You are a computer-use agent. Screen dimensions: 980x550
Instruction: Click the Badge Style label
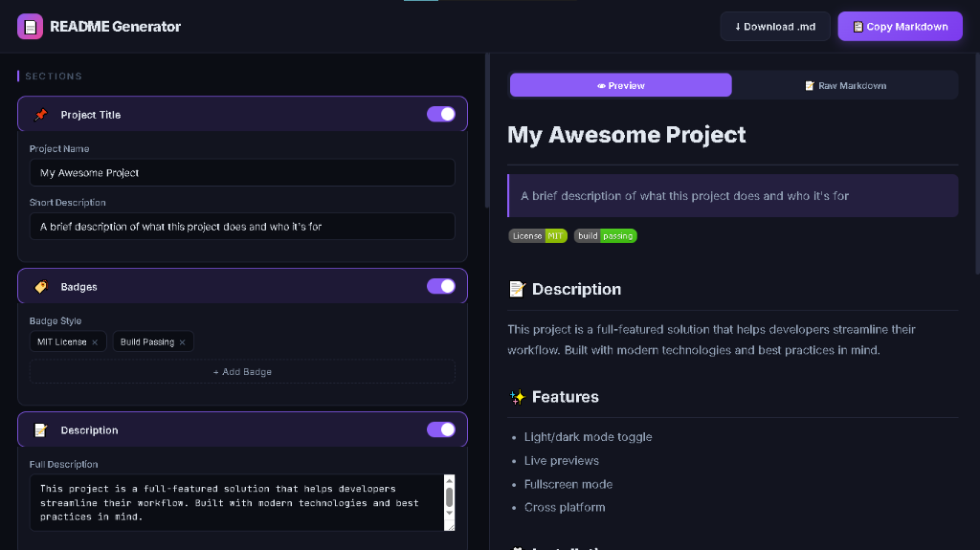(x=55, y=320)
